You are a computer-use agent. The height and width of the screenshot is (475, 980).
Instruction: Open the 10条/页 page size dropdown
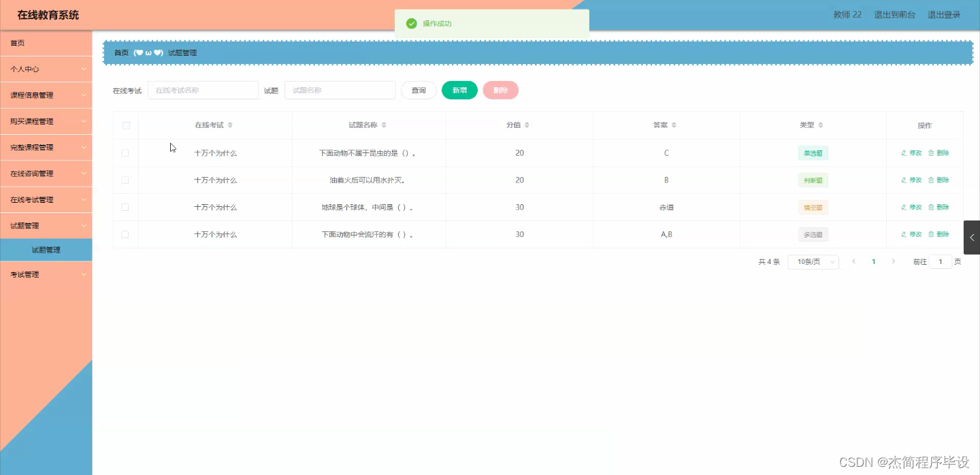pyautogui.click(x=813, y=261)
